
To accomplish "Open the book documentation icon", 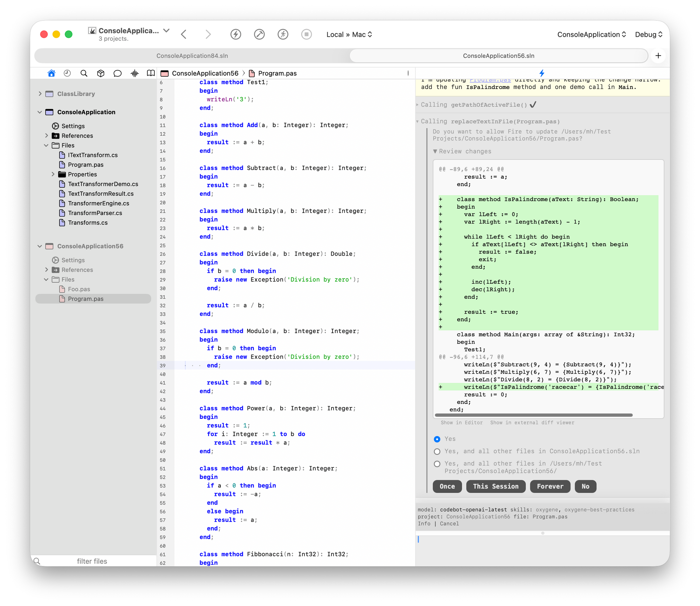I will 151,73.
